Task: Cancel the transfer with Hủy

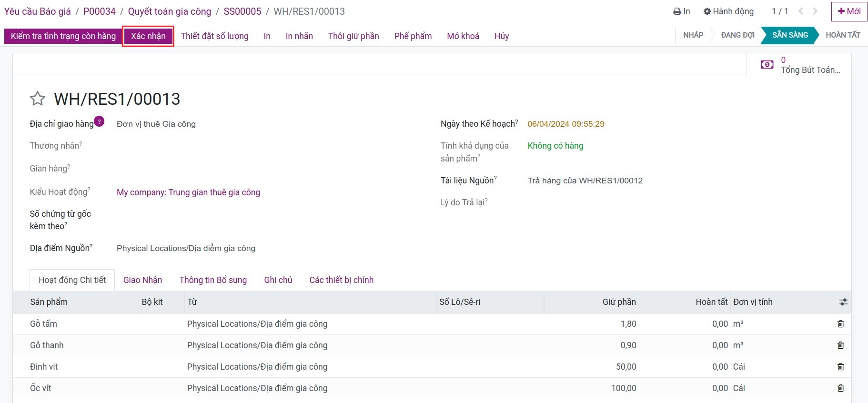Action: tap(502, 36)
